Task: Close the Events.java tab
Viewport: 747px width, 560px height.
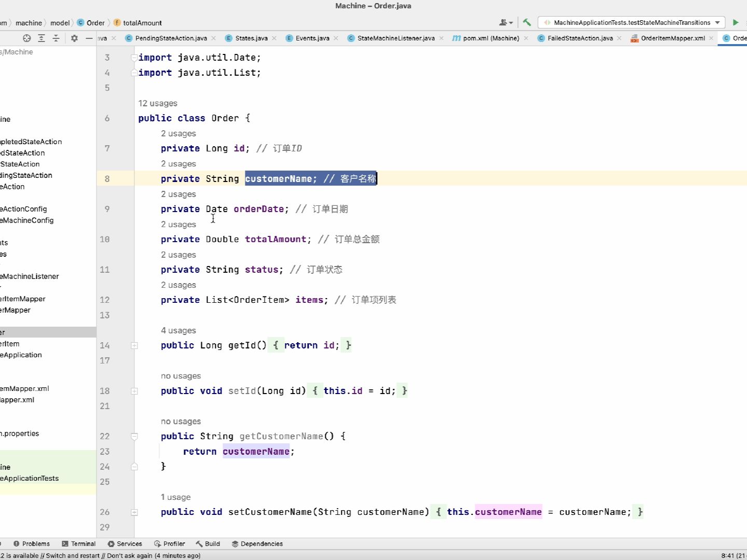Action: 336,38
